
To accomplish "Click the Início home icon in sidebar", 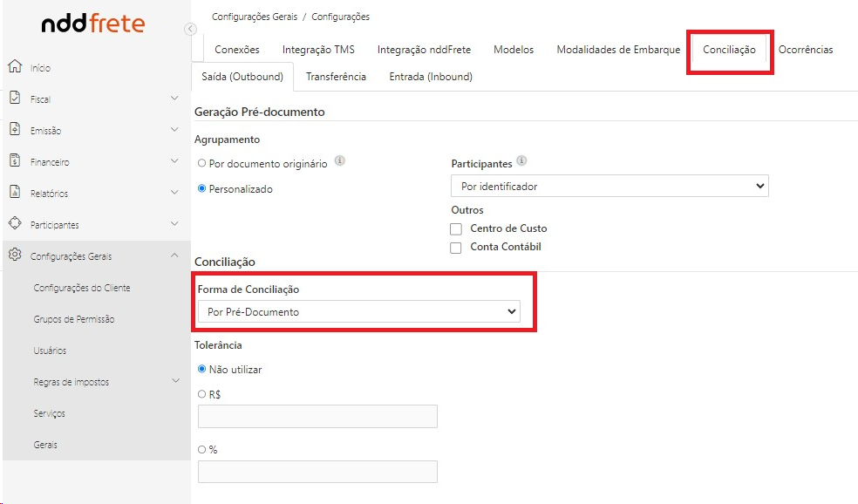I will (14, 67).
